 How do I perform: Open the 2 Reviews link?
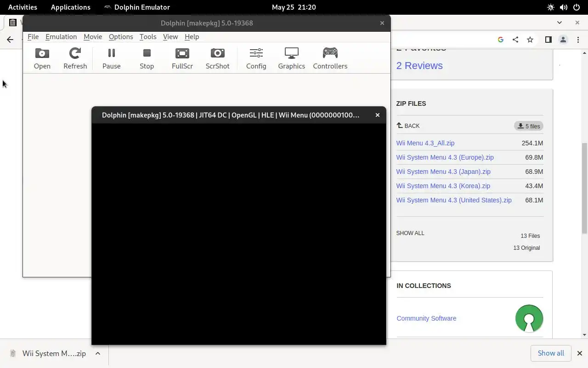419,65
